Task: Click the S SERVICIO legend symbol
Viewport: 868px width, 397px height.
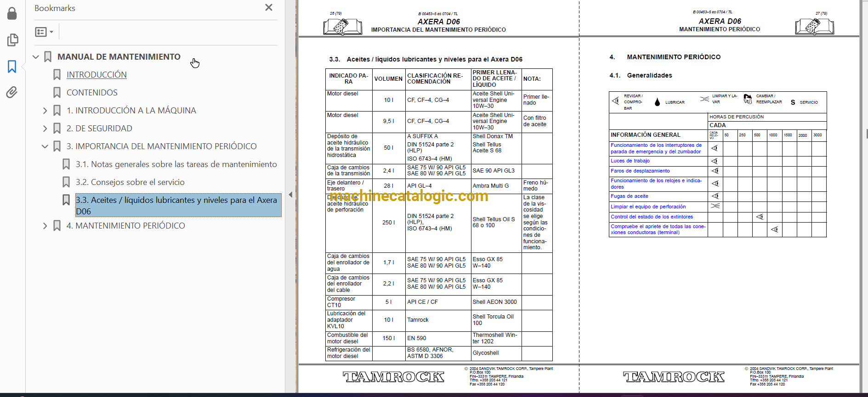Action: pyautogui.click(x=793, y=102)
